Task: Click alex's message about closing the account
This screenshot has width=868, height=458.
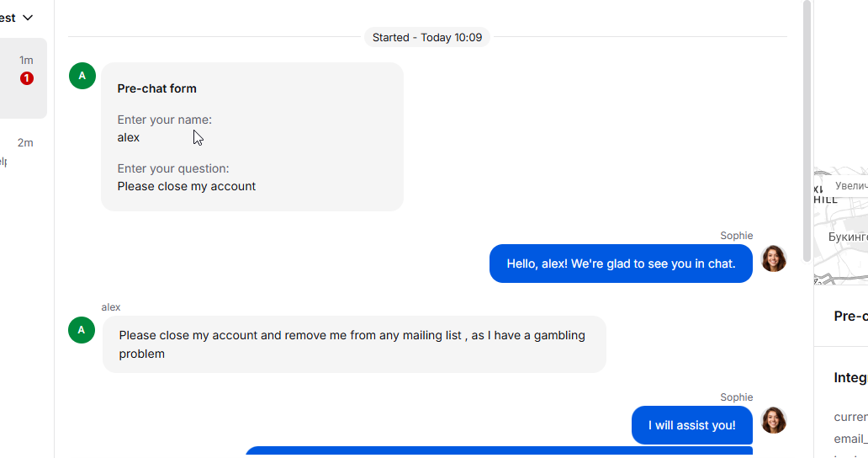Action: [353, 344]
